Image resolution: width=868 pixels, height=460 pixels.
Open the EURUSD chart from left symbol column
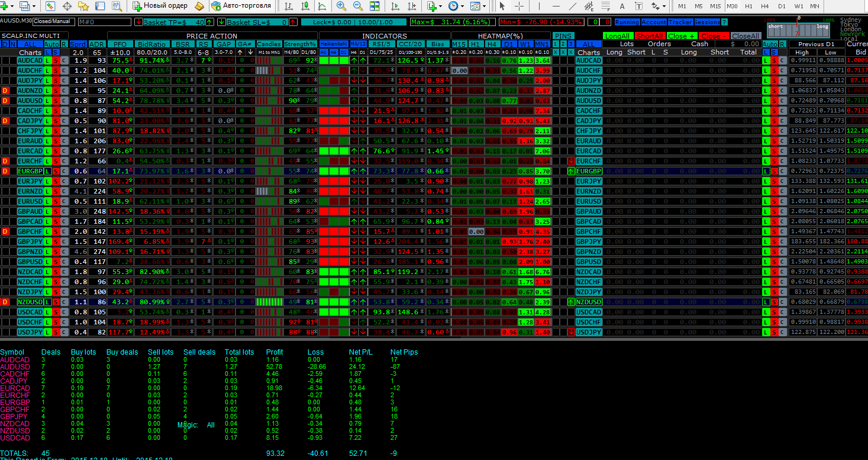pos(30,201)
